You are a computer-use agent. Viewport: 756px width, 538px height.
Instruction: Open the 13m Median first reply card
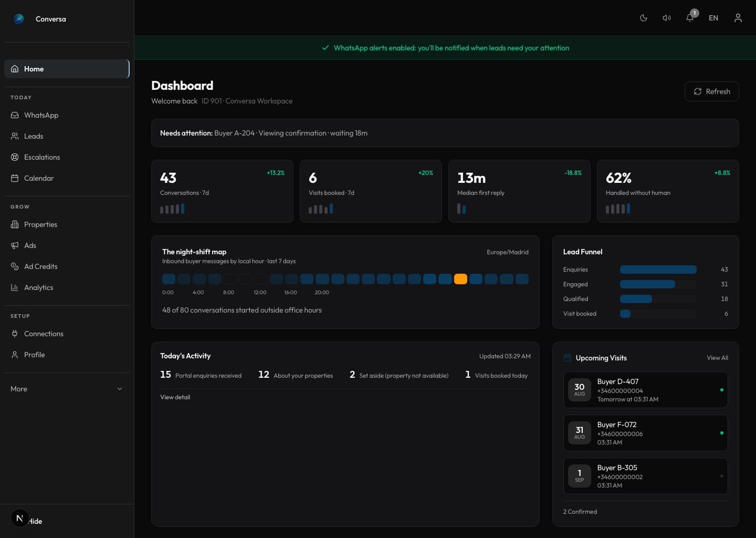pos(519,191)
